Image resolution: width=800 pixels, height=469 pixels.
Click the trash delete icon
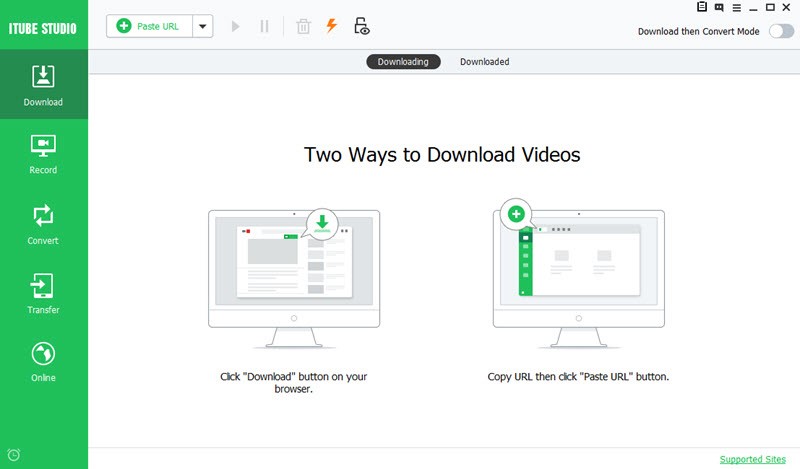tap(303, 27)
